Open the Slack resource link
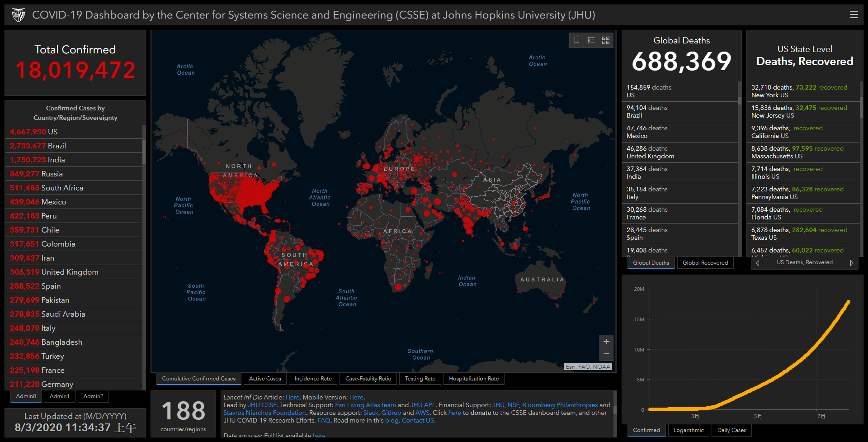 click(x=371, y=413)
